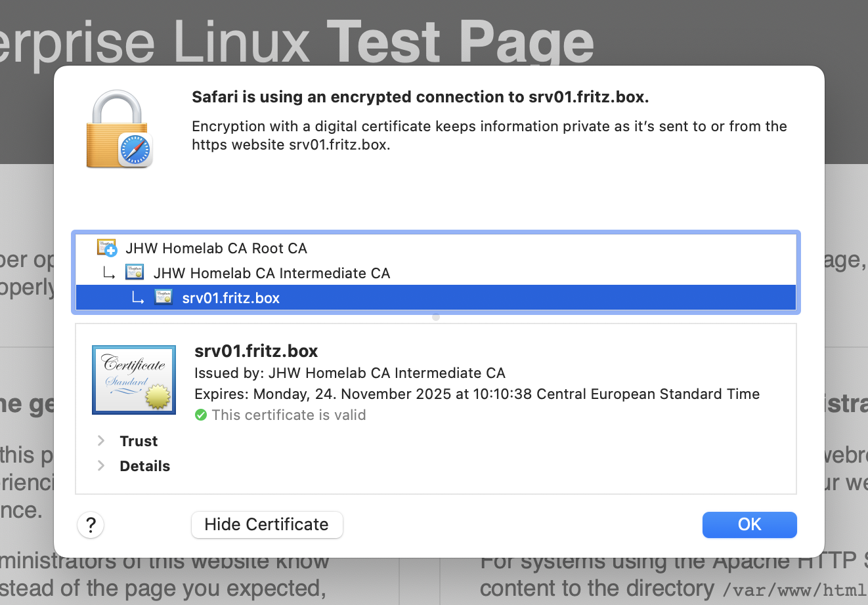
Task: Expand the Details disclosure chevron
Action: [x=101, y=466]
